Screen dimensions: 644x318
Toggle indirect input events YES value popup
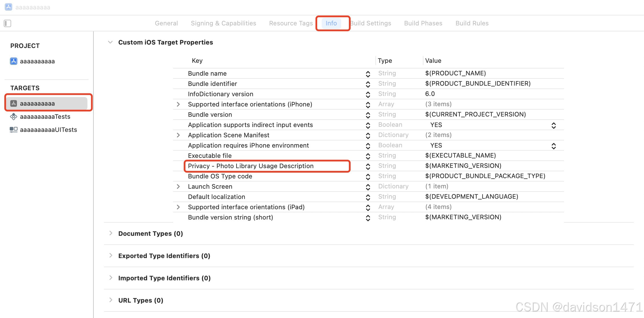coord(553,125)
